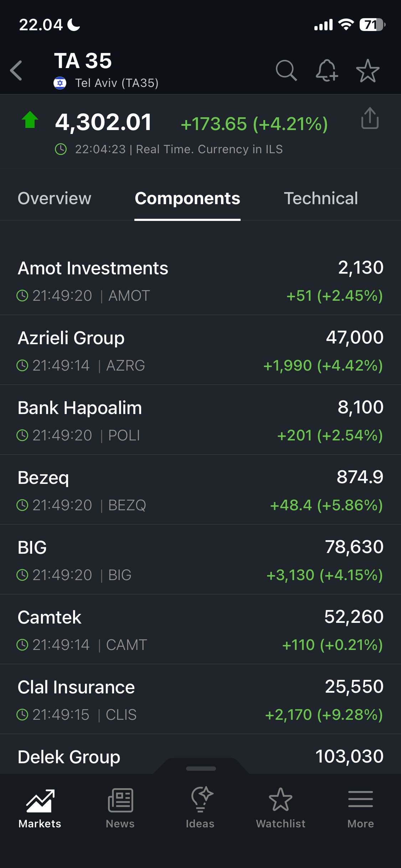Go to News in bottom navigation
Image resolution: width=401 pixels, height=868 pixels.
click(x=120, y=808)
